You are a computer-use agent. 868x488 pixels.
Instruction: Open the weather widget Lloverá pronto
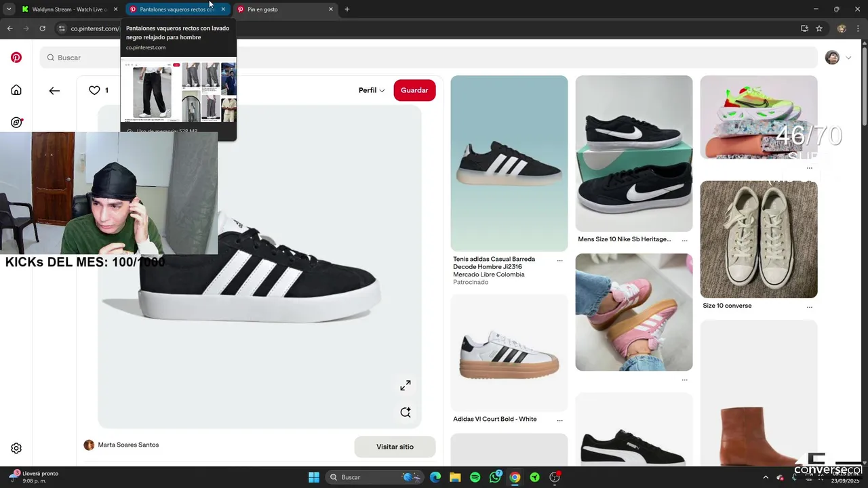[x=34, y=477]
